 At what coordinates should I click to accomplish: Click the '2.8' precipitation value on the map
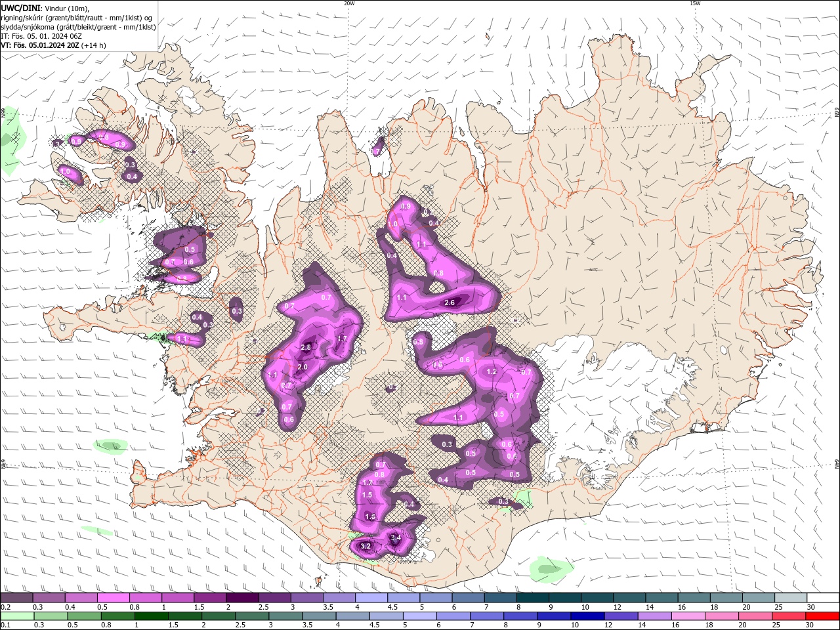pyautogui.click(x=306, y=347)
